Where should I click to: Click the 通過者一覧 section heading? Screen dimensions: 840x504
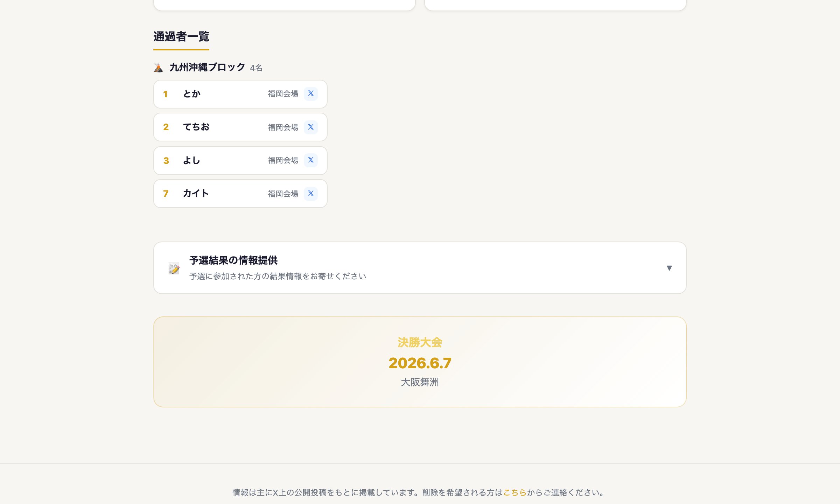[x=181, y=36]
